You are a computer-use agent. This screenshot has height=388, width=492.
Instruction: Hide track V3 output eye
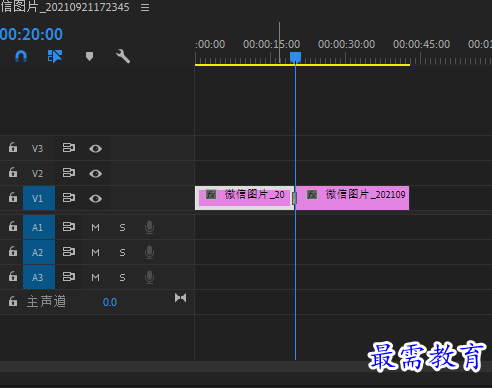95,148
